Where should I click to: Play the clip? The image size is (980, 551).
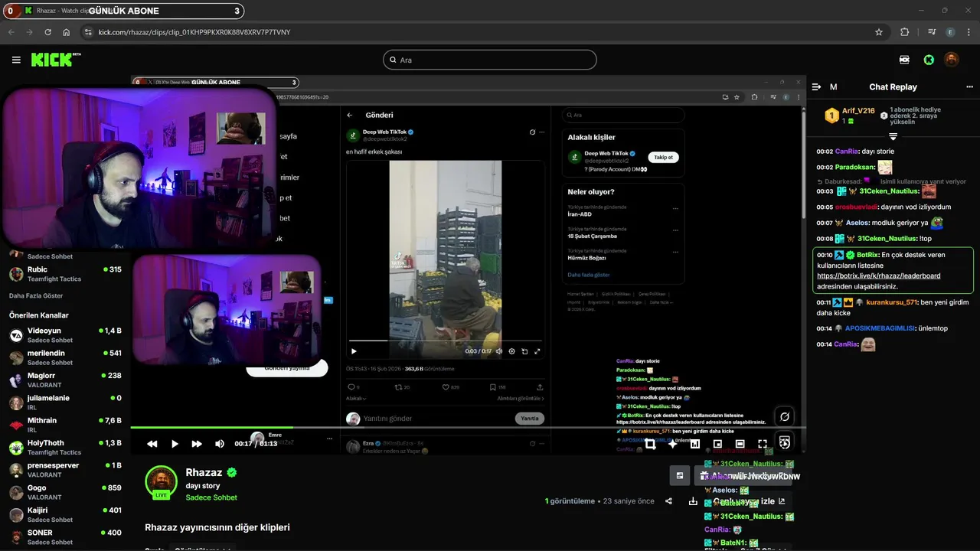point(175,444)
